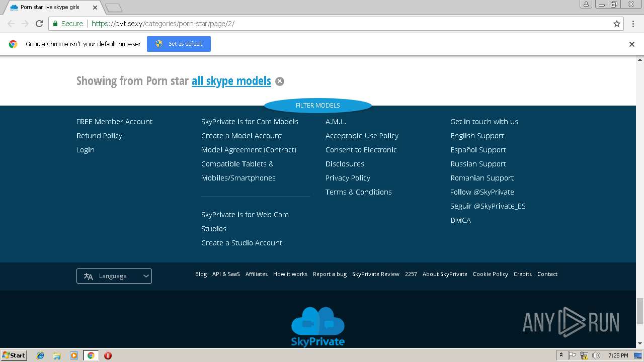Open the Contact footer link
This screenshot has width=644, height=362.
click(547, 274)
